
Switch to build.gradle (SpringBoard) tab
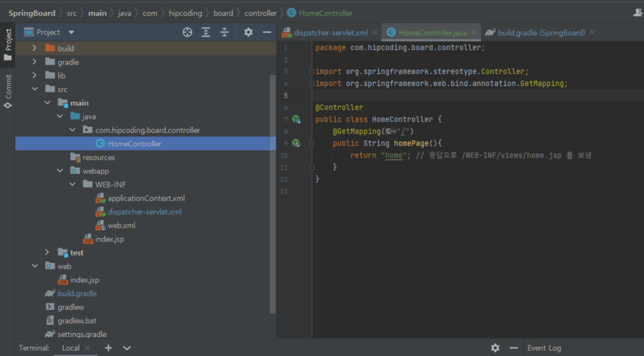point(540,32)
